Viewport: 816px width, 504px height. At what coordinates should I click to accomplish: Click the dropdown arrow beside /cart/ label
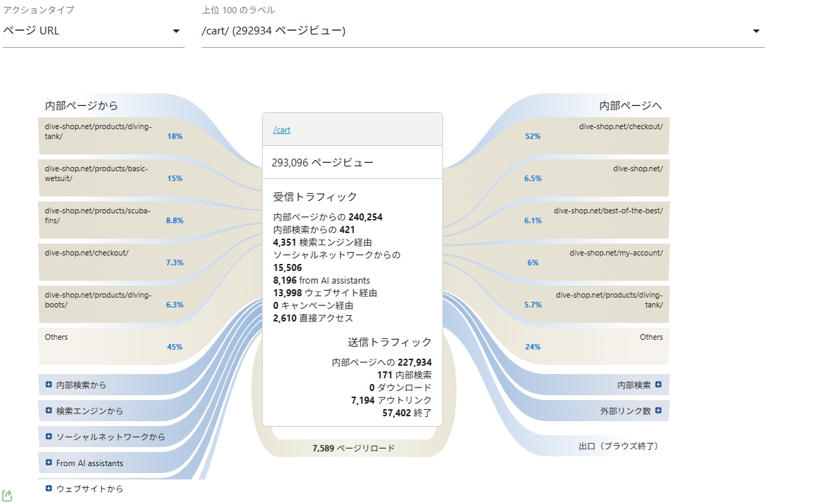click(756, 31)
